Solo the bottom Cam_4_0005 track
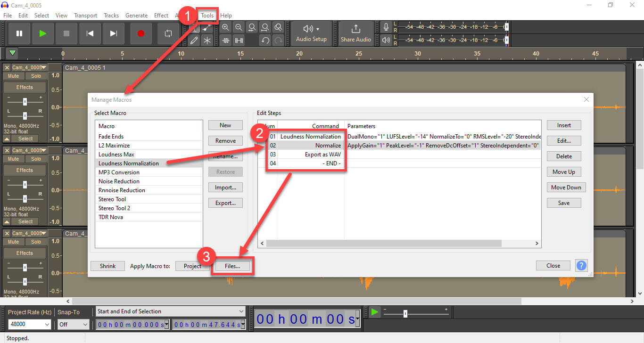This screenshot has width=644, height=343. 36,242
